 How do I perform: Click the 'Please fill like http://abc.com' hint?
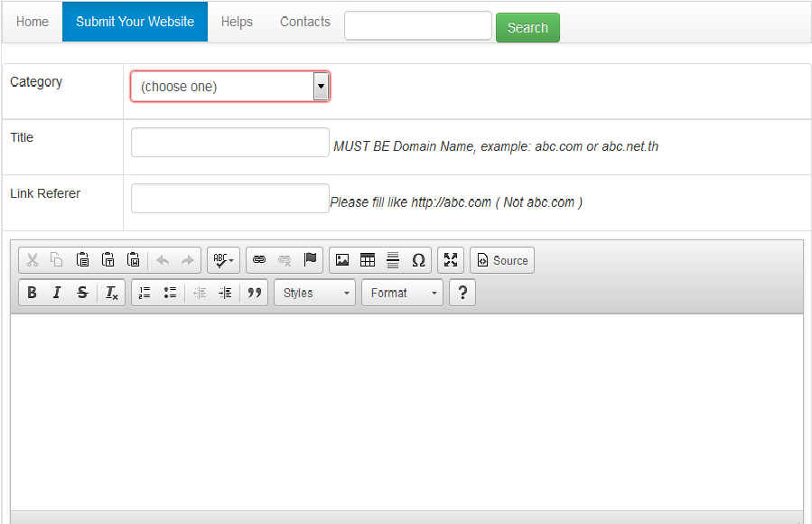pos(456,202)
